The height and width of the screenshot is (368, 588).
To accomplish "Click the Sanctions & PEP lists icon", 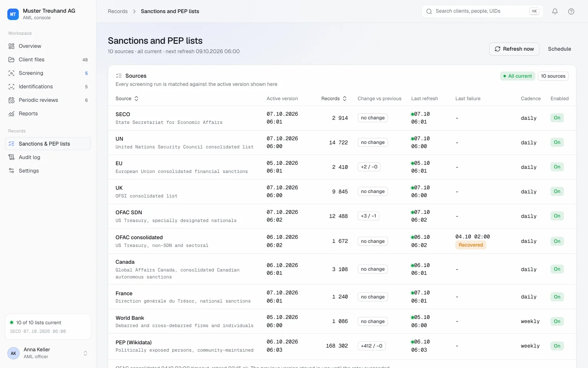I will 11,144.
